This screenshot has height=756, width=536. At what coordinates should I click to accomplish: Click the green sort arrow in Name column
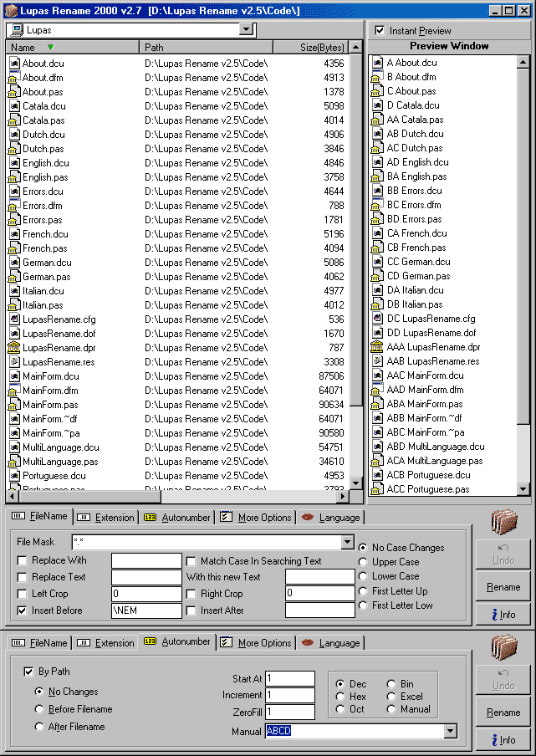pyautogui.click(x=50, y=48)
